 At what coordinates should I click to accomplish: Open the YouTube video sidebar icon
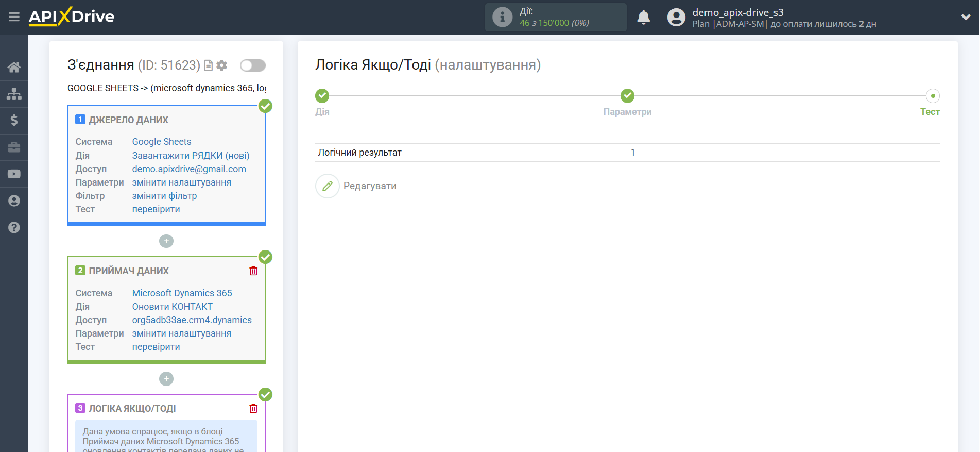pyautogui.click(x=14, y=174)
